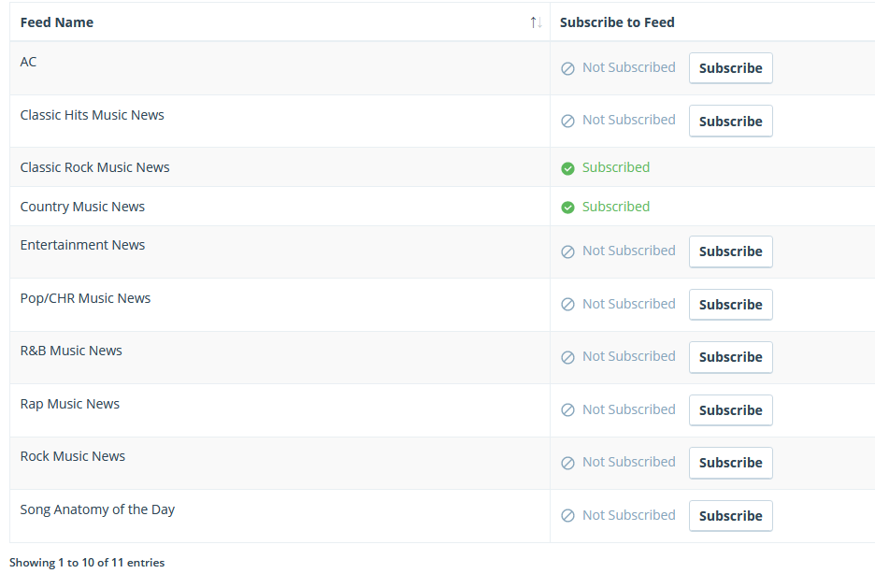Subscribe to Classic Hits Music News

730,122
